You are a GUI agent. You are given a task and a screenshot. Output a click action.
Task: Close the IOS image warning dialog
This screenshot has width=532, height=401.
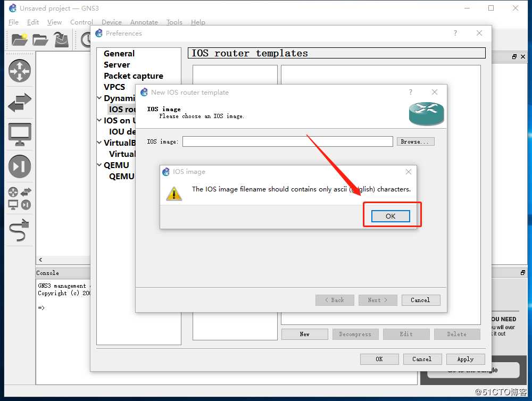409,172
